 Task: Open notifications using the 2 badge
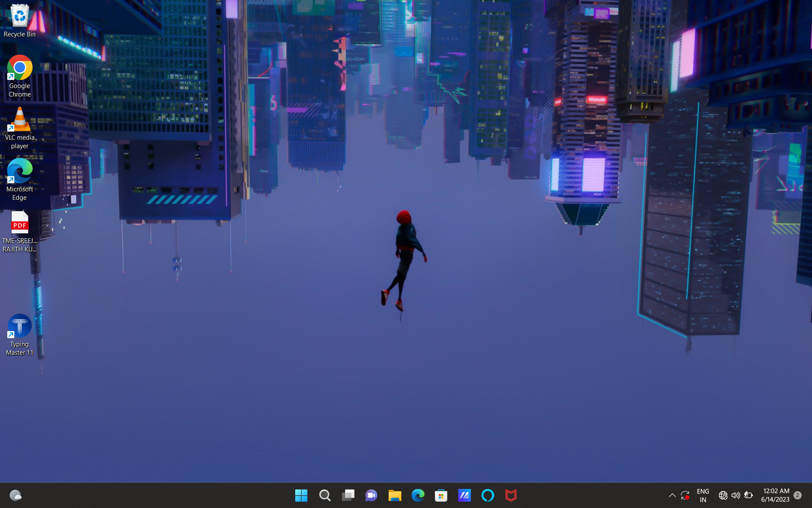pyautogui.click(x=798, y=495)
